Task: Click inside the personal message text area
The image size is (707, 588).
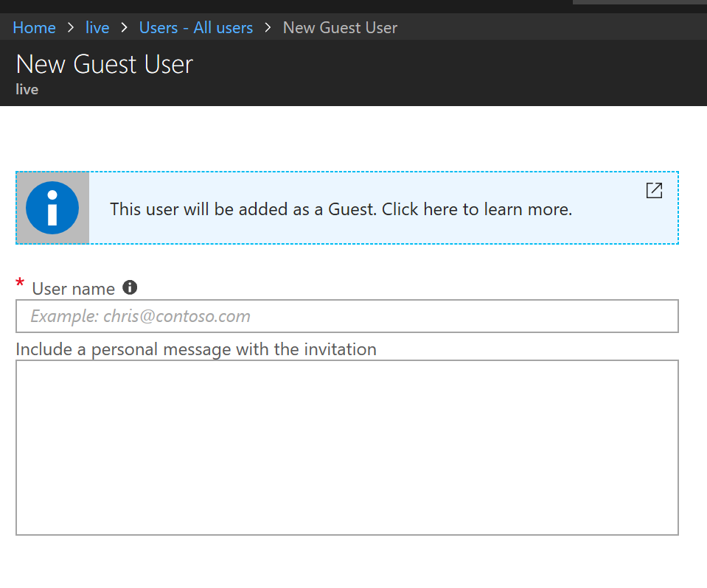Action: pyautogui.click(x=346, y=447)
